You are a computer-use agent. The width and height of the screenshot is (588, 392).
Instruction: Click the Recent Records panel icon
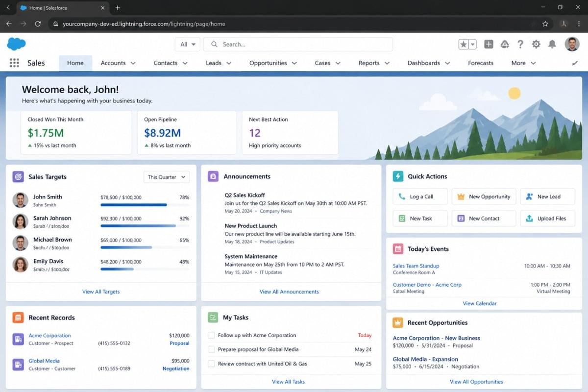point(18,318)
